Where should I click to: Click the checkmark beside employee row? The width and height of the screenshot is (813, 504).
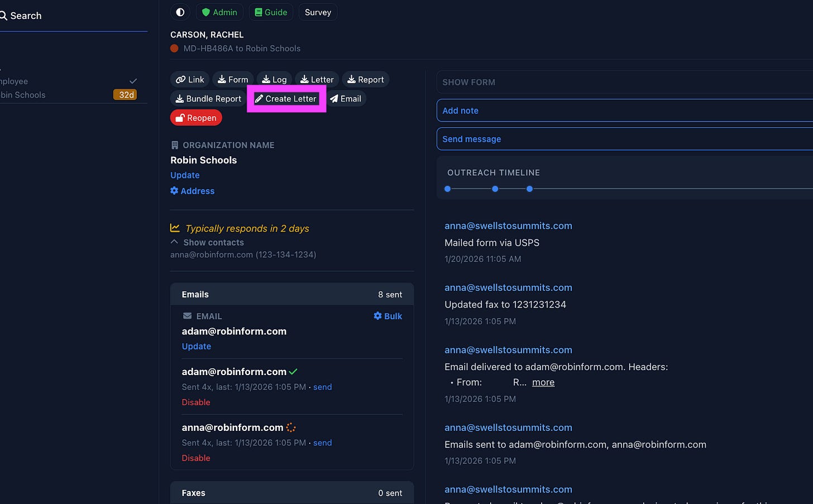(x=133, y=81)
